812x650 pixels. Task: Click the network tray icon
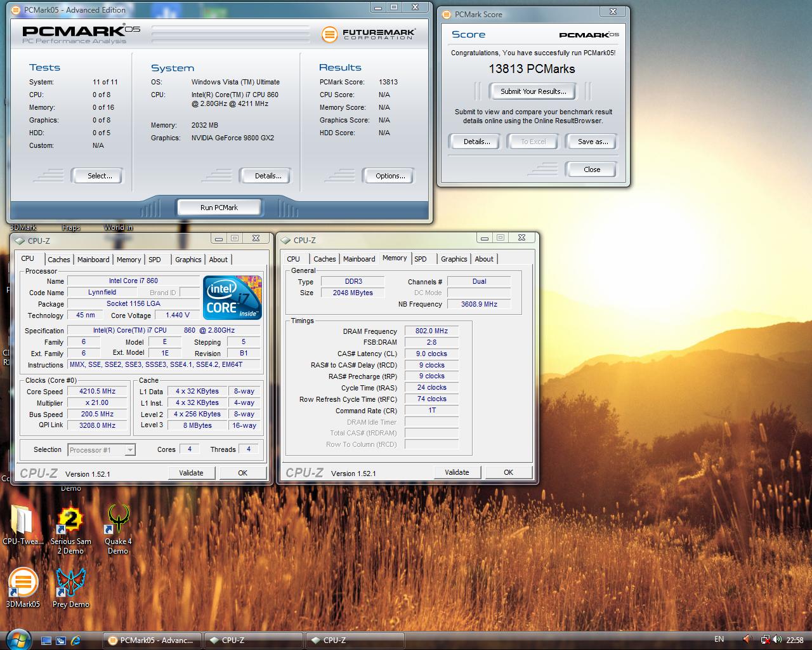tap(766, 640)
